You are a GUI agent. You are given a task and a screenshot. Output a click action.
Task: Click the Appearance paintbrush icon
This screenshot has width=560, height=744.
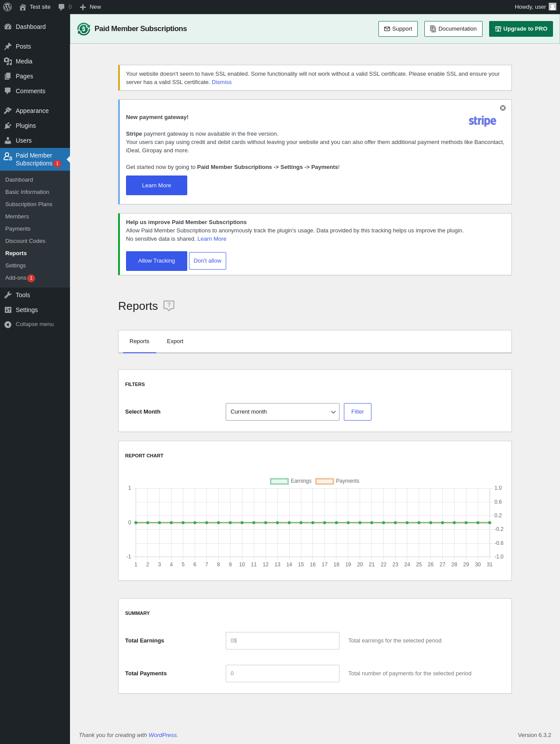pos(8,111)
